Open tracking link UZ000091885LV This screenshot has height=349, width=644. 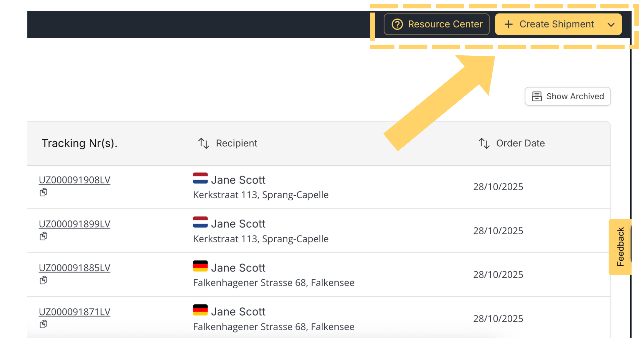[x=75, y=268]
